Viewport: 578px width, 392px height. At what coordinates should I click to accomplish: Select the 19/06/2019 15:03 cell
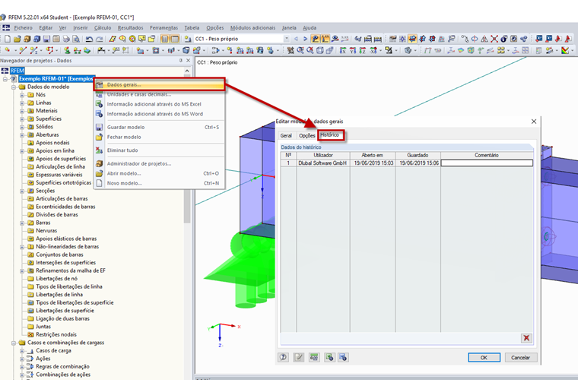click(373, 163)
